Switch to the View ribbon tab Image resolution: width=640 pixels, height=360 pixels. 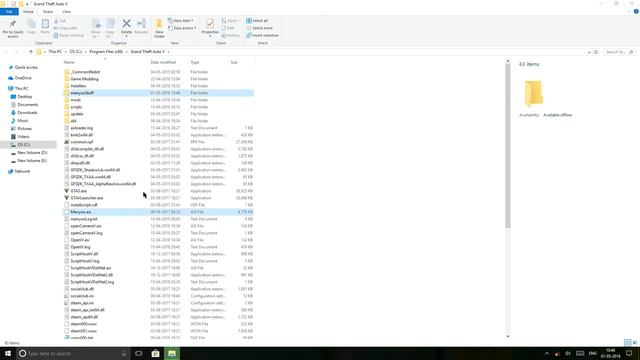click(66, 11)
